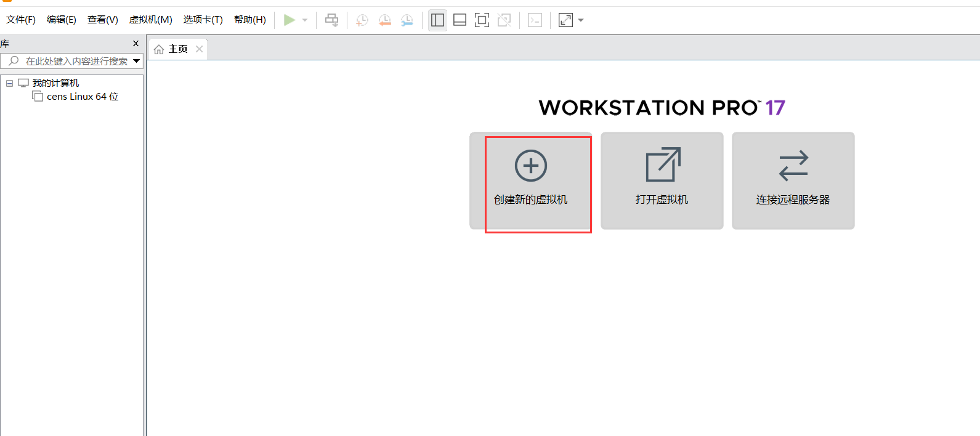Click the library search input field
This screenshot has width=980, height=436.
[x=71, y=61]
